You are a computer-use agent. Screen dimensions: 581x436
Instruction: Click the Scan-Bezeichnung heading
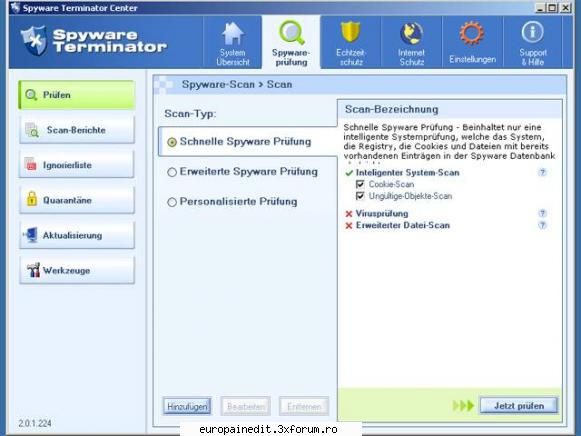tap(391, 109)
